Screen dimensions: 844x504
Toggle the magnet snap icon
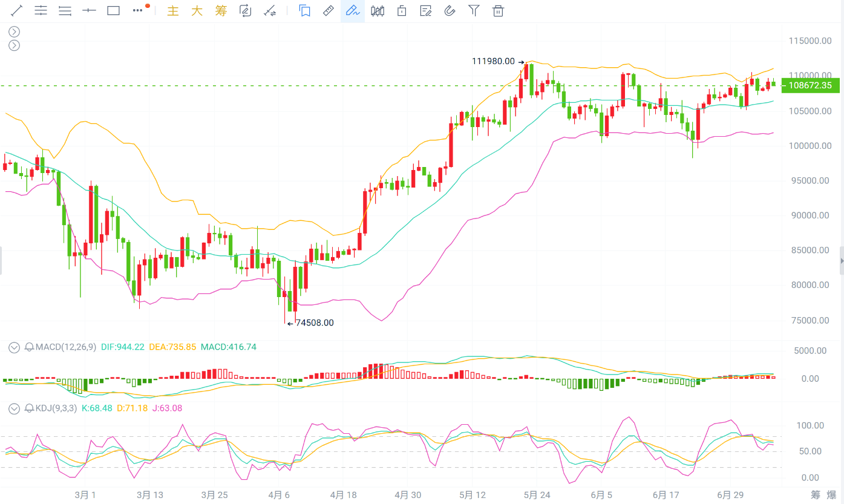click(450, 10)
